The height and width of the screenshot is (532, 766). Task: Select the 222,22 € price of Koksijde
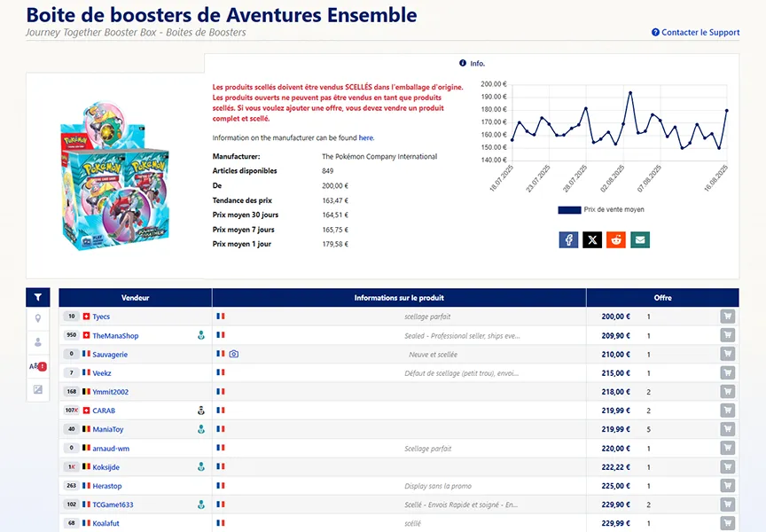[615, 467]
